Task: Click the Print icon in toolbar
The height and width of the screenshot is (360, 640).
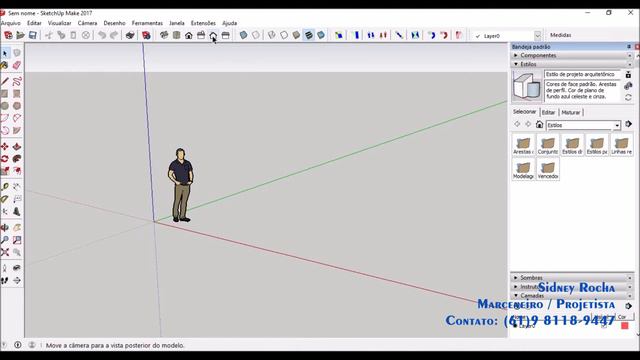Action: (x=130, y=36)
